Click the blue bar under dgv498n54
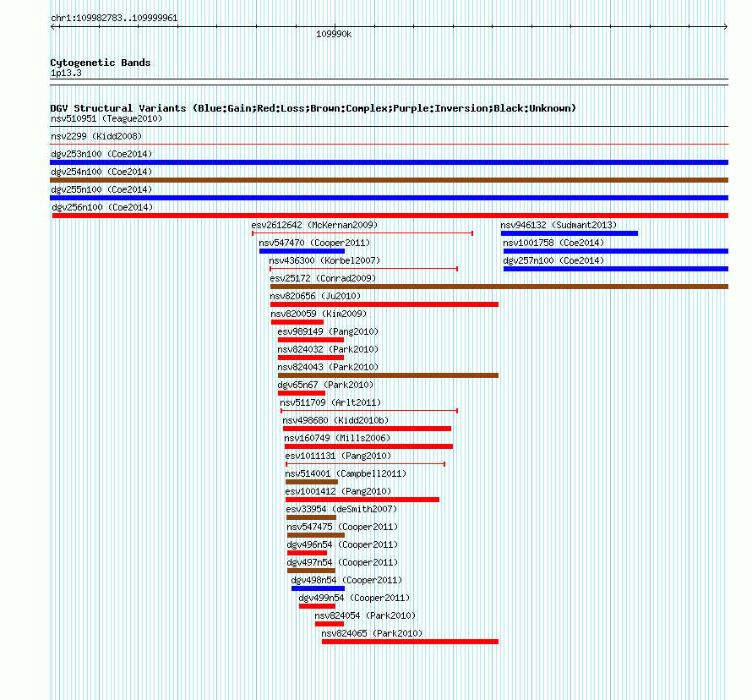 point(318,588)
